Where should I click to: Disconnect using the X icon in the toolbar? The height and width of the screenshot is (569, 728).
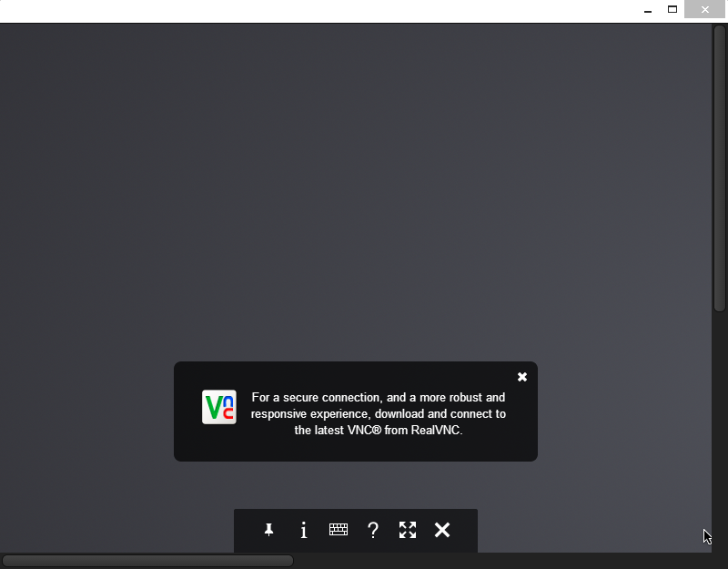[x=442, y=530]
